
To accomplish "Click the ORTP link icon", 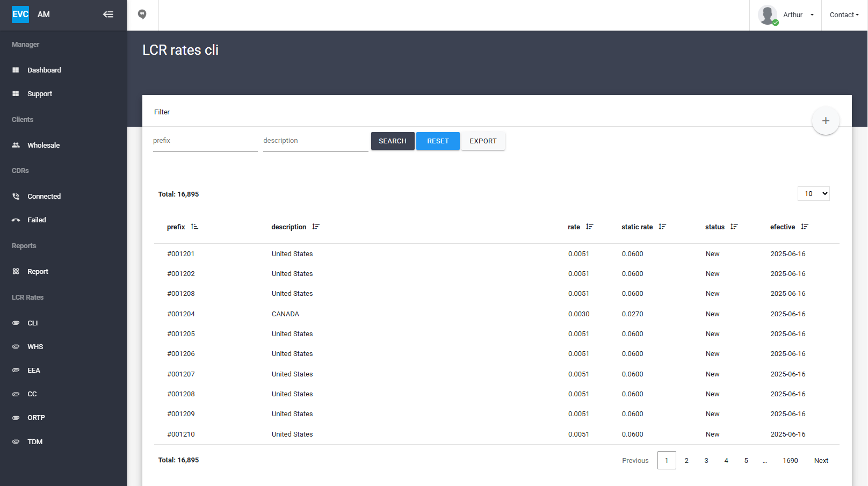I will point(16,417).
